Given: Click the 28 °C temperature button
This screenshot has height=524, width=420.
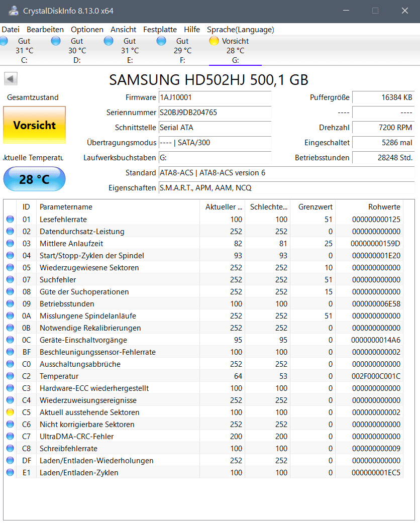Looking at the screenshot, I should tap(35, 179).
